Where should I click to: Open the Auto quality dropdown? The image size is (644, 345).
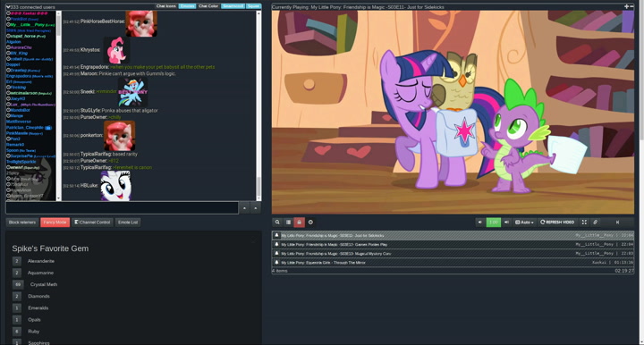pyautogui.click(x=524, y=222)
